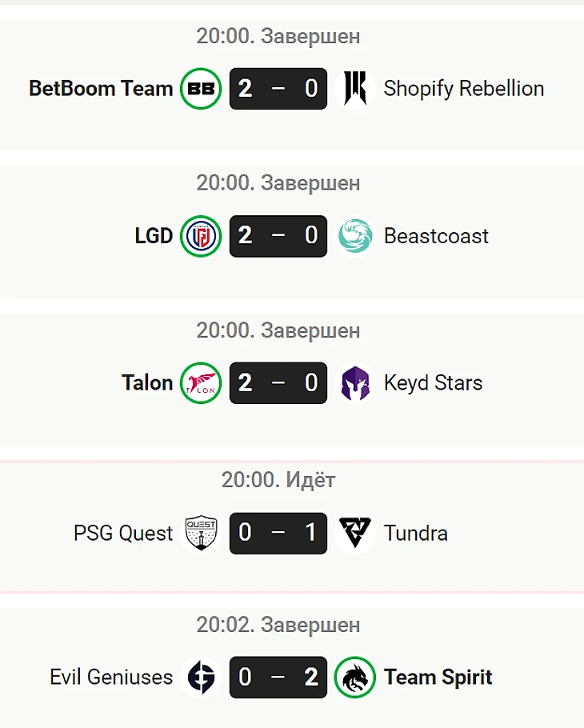Open the LGD team logo
The image size is (584, 728).
coord(201,235)
